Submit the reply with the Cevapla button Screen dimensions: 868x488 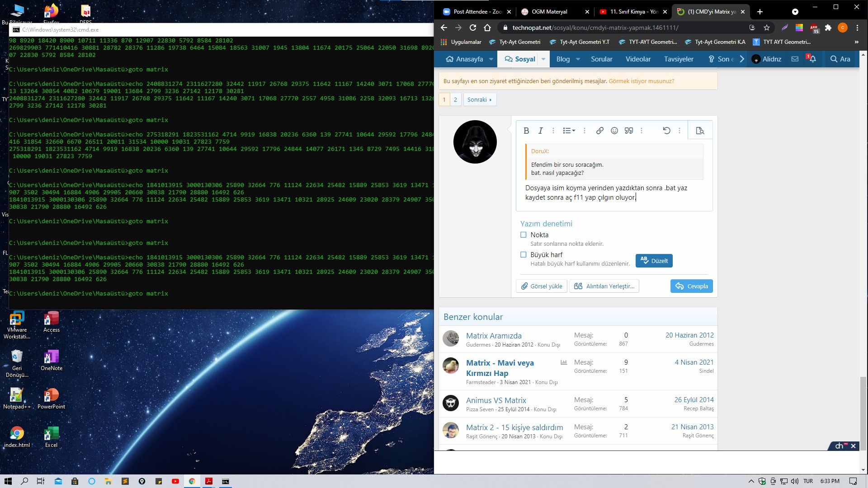tap(691, 286)
